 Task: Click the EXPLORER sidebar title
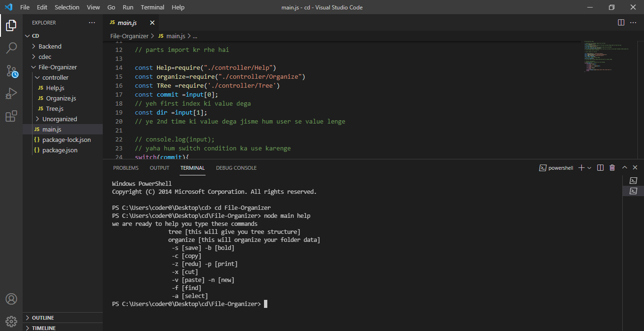pyautogui.click(x=44, y=23)
